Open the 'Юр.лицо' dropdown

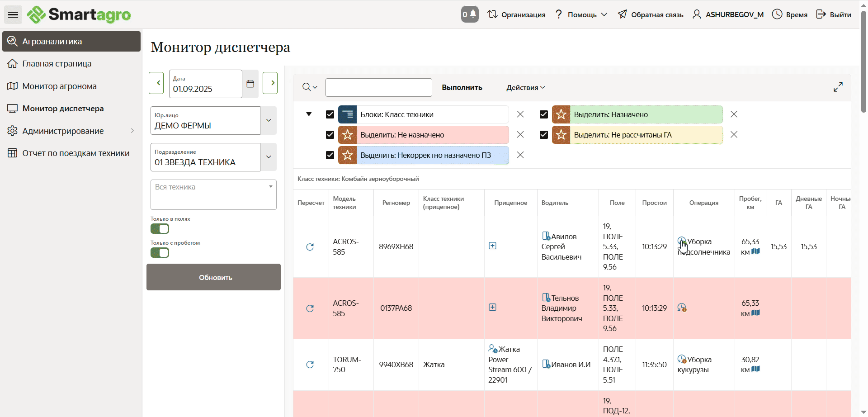tap(269, 121)
